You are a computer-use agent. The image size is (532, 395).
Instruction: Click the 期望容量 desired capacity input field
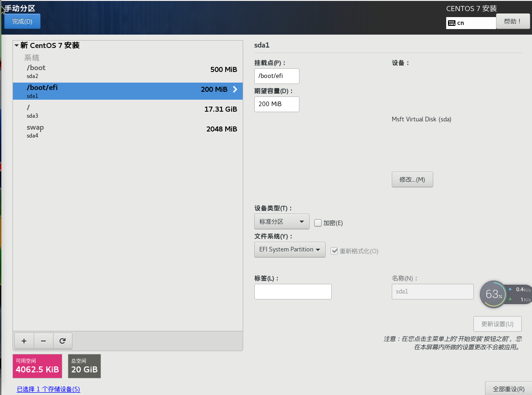point(277,104)
